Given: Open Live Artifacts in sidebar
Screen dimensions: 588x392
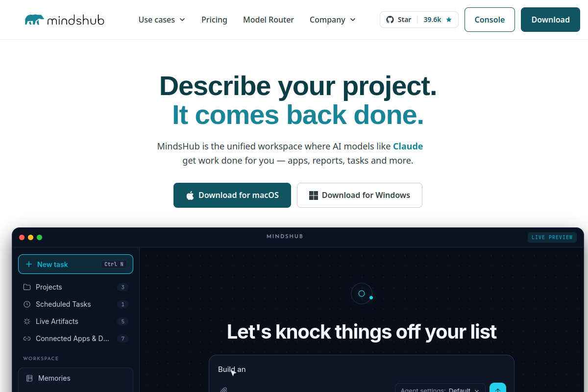Looking at the screenshot, I should (x=75, y=321).
